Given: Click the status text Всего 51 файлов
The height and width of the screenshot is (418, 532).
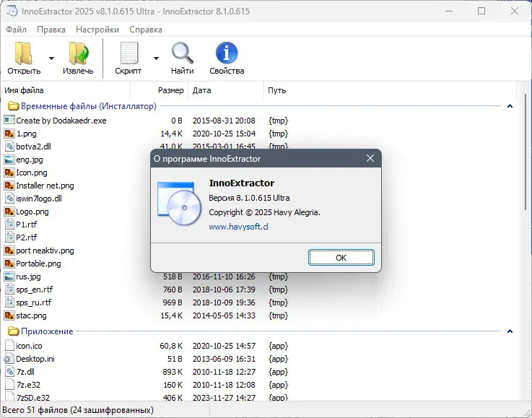Looking at the screenshot, I should [x=35, y=410].
